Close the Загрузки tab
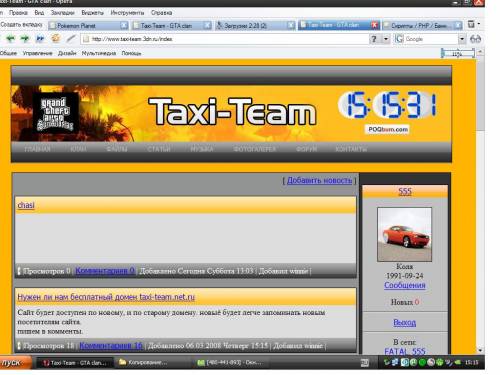The height and width of the screenshot is (375, 500). 291,25
